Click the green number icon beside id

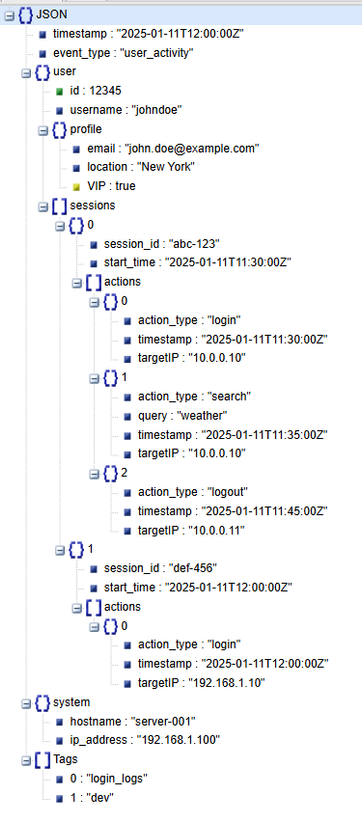pyautogui.click(x=60, y=91)
